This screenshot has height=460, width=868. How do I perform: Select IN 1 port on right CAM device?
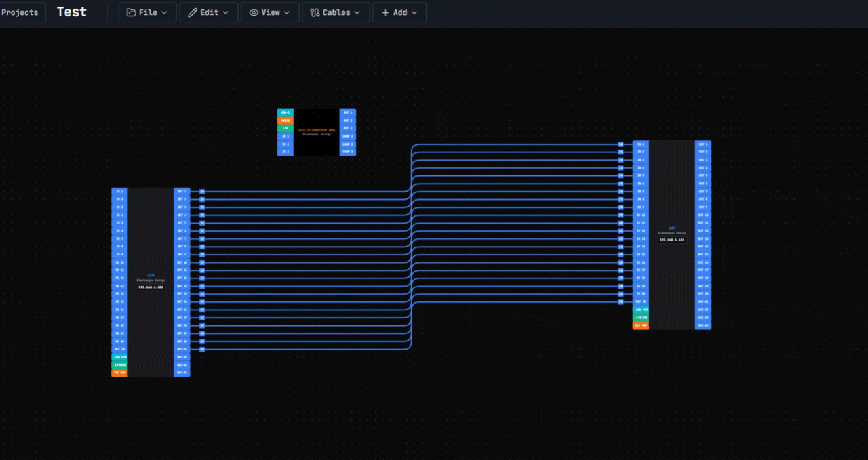[x=641, y=144]
